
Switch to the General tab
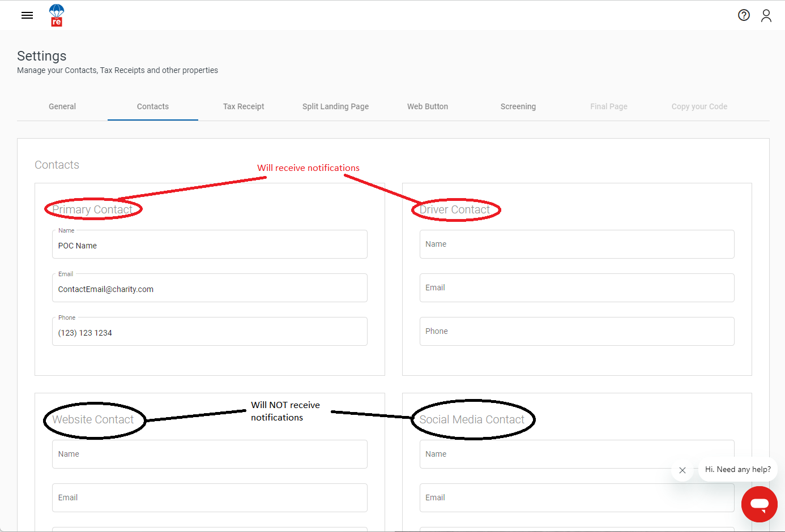tap(62, 106)
